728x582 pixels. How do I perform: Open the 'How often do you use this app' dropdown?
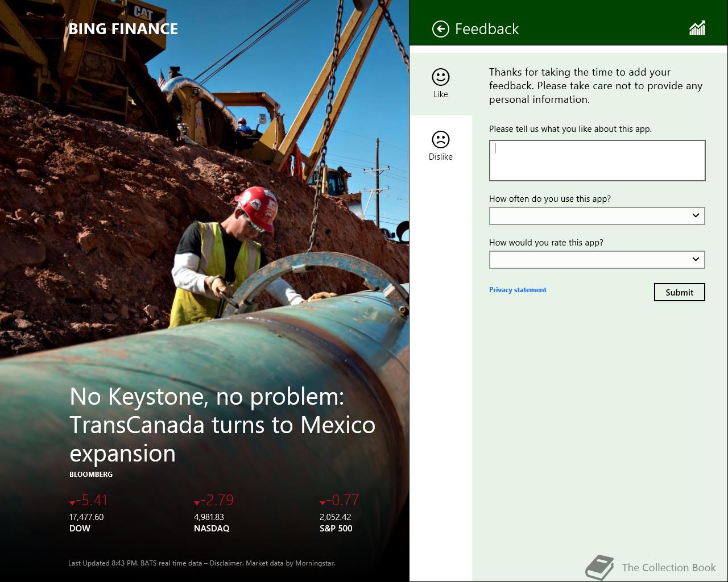tap(597, 216)
